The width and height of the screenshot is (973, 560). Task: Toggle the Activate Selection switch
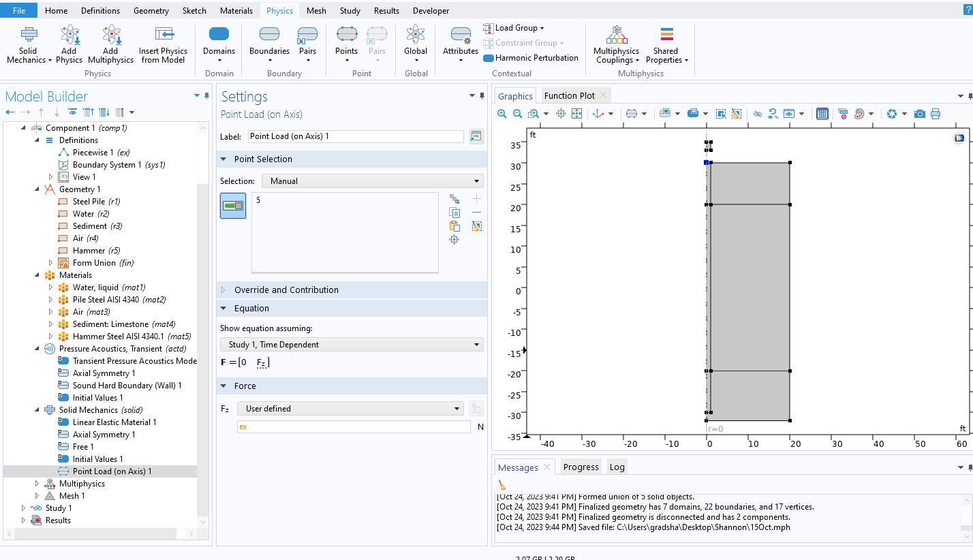(x=233, y=206)
